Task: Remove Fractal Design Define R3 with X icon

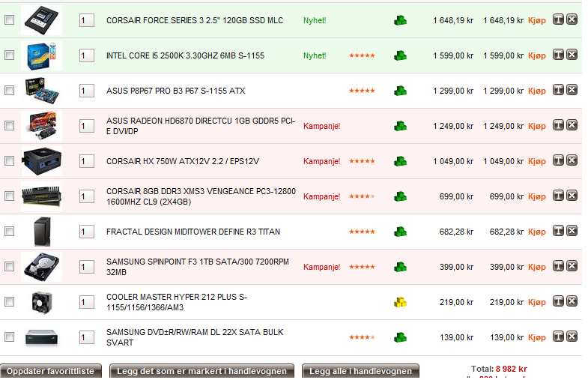Action: coord(572,231)
